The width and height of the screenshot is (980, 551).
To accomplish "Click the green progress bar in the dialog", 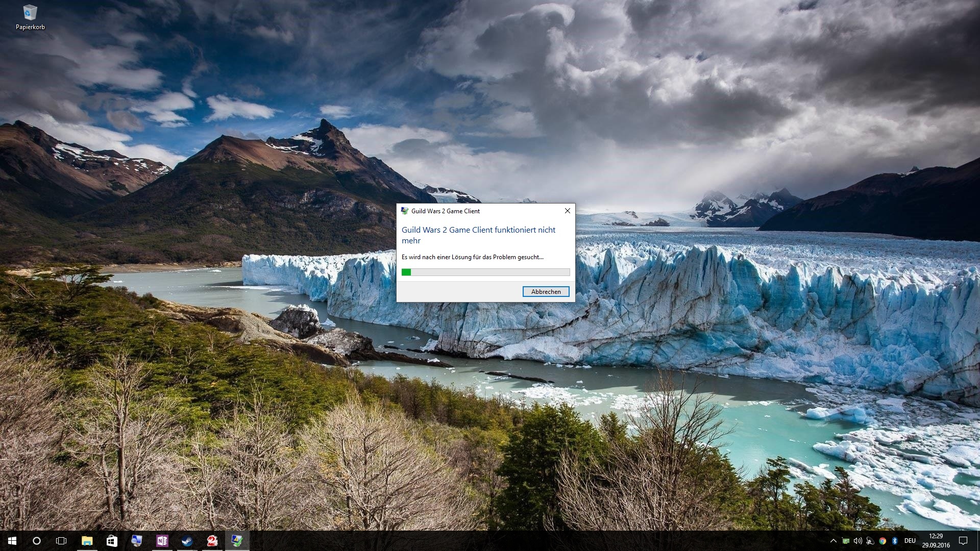I will 485,272.
